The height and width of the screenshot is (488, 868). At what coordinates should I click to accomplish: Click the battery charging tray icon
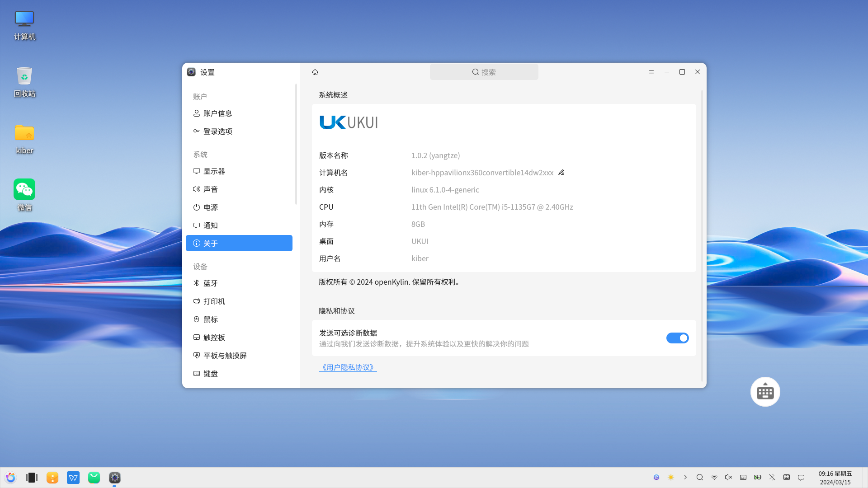click(x=758, y=478)
